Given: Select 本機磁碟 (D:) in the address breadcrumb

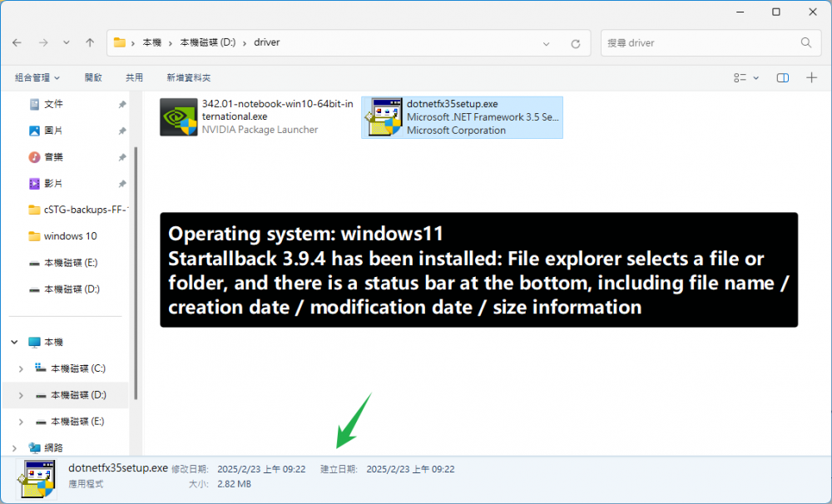Looking at the screenshot, I should 207,42.
